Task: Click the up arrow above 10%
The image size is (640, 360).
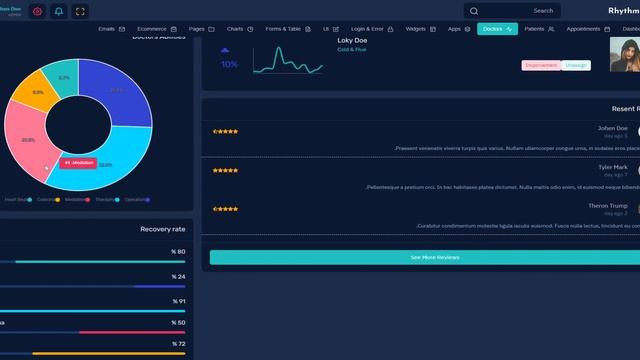Action: [x=225, y=50]
